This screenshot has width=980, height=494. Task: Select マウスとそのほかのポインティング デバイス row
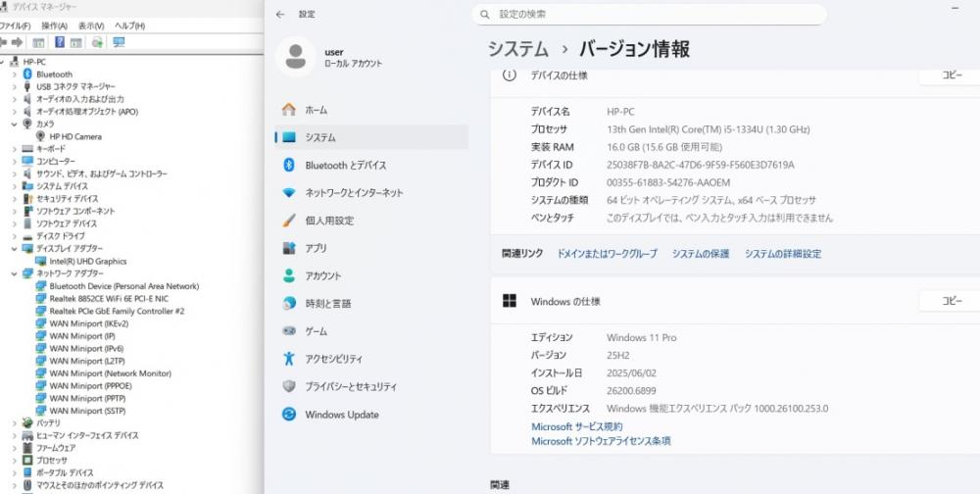click(100, 485)
